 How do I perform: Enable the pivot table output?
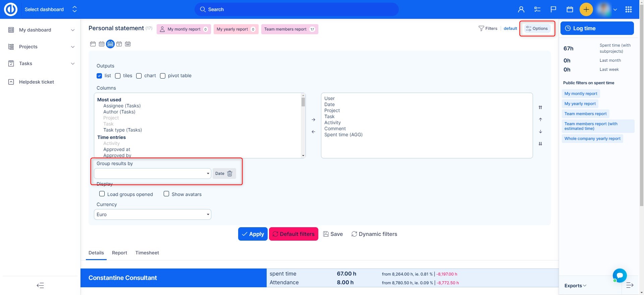pyautogui.click(x=163, y=76)
